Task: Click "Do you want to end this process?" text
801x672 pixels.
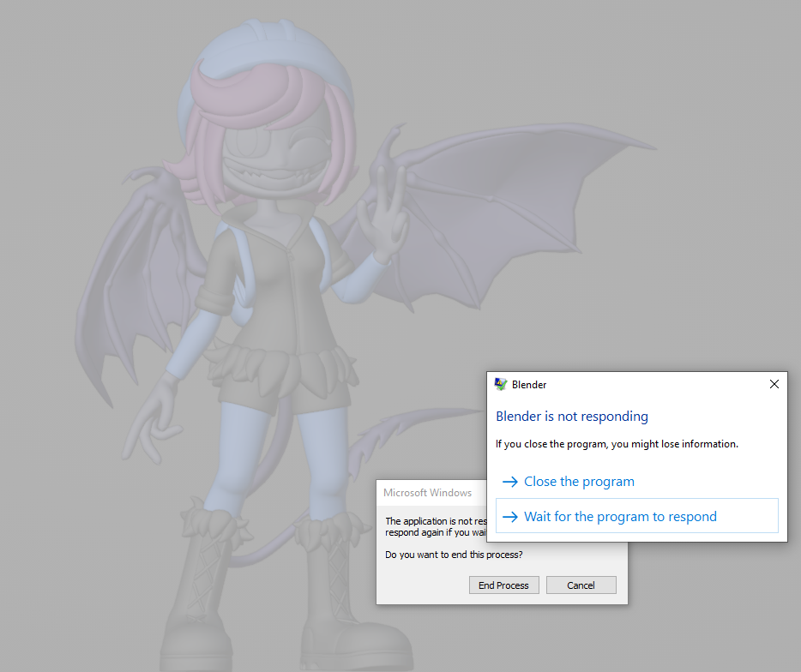Action: click(x=454, y=555)
